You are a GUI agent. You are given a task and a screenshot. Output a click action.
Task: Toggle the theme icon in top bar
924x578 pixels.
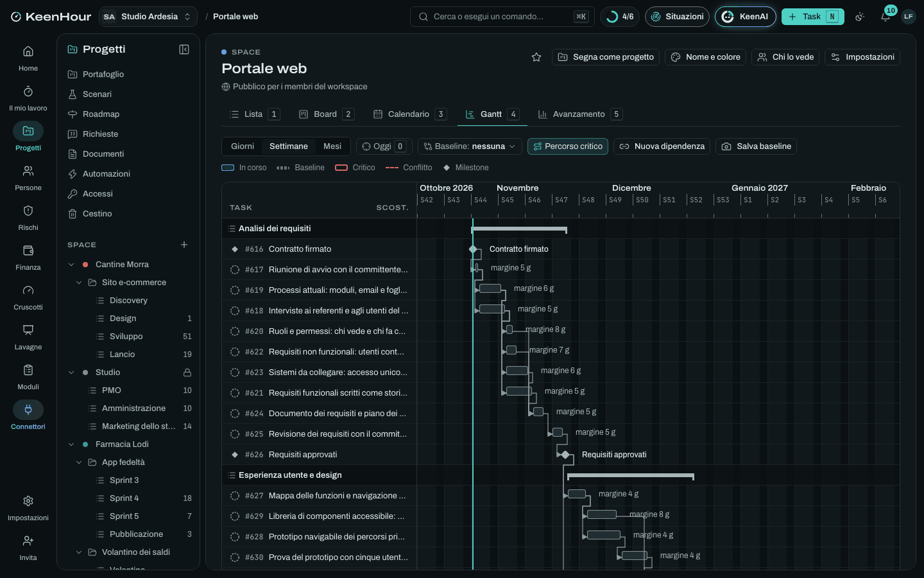pyautogui.click(x=860, y=17)
